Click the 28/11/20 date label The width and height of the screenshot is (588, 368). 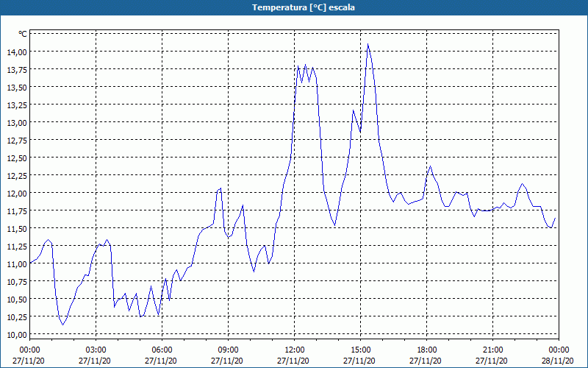click(558, 361)
